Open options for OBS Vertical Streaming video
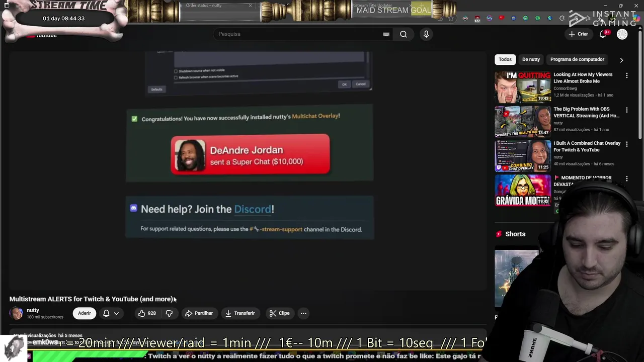644x362 pixels. point(626,110)
